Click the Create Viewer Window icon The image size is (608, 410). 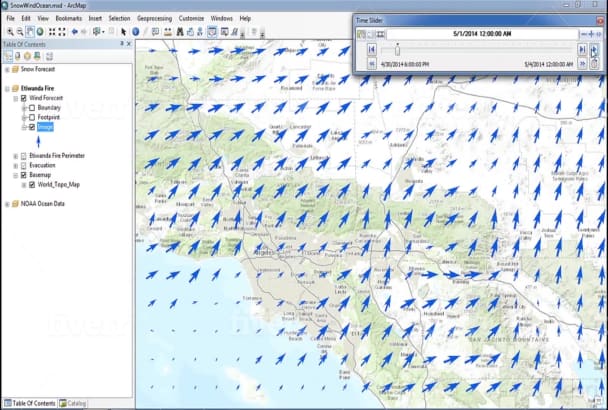(225, 32)
